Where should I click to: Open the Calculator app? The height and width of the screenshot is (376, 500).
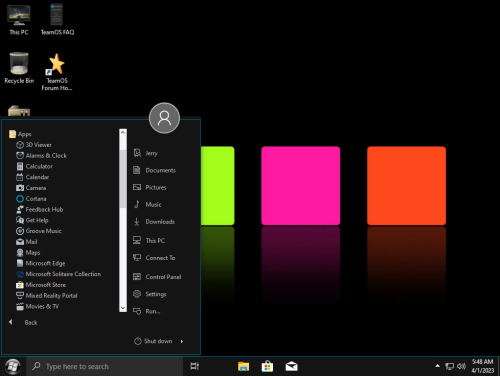pyautogui.click(x=34, y=166)
